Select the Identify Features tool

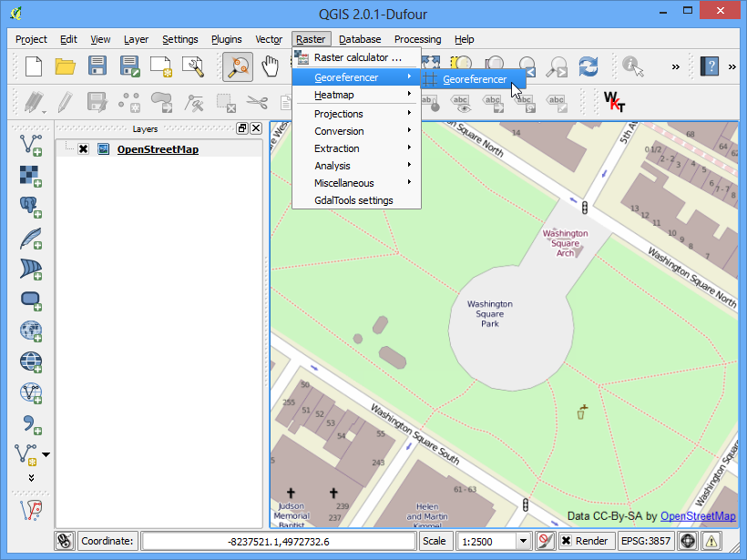[x=632, y=66]
